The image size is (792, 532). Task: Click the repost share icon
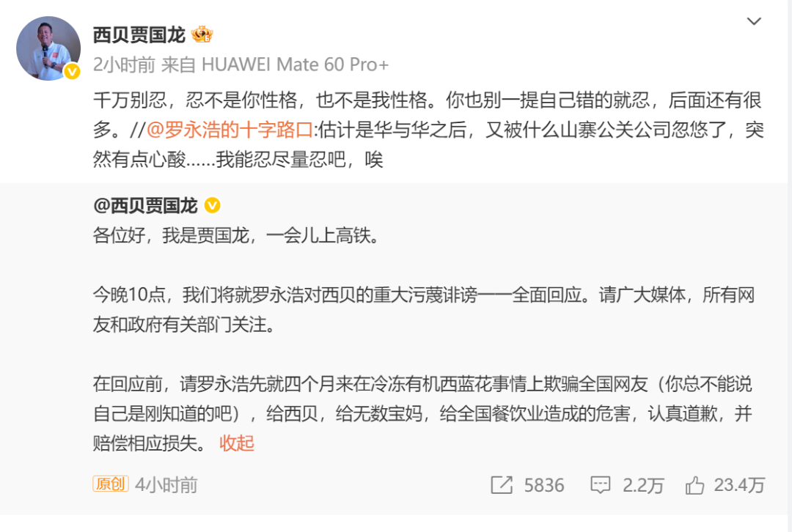[502, 484]
